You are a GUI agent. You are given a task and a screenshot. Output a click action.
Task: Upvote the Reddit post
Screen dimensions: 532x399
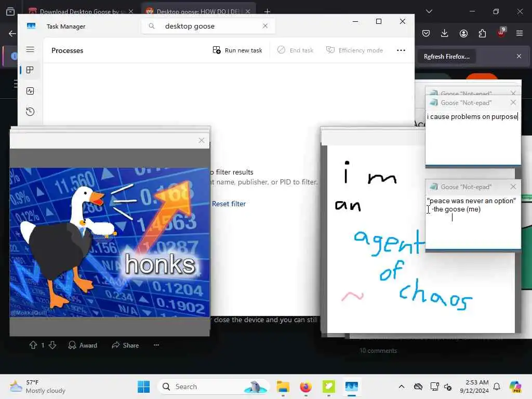click(x=33, y=345)
